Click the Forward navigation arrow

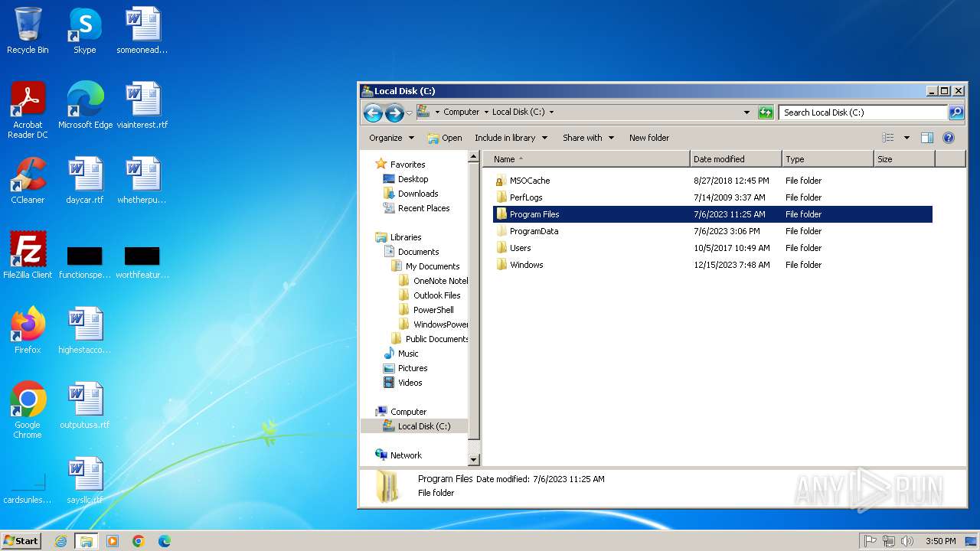coord(394,112)
